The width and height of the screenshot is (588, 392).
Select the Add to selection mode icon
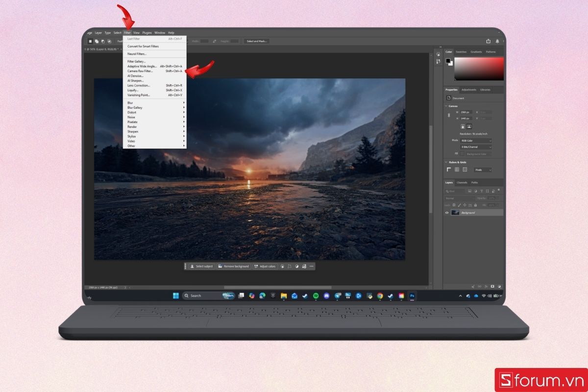(x=97, y=41)
